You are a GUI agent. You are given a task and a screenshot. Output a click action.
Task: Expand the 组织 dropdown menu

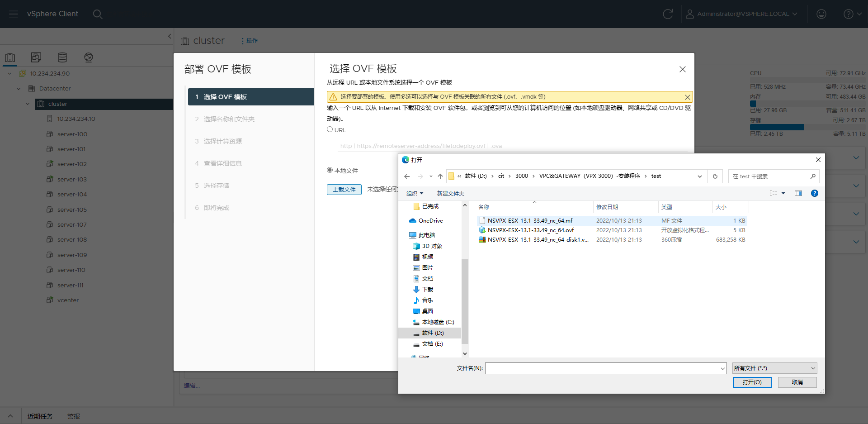tap(415, 193)
